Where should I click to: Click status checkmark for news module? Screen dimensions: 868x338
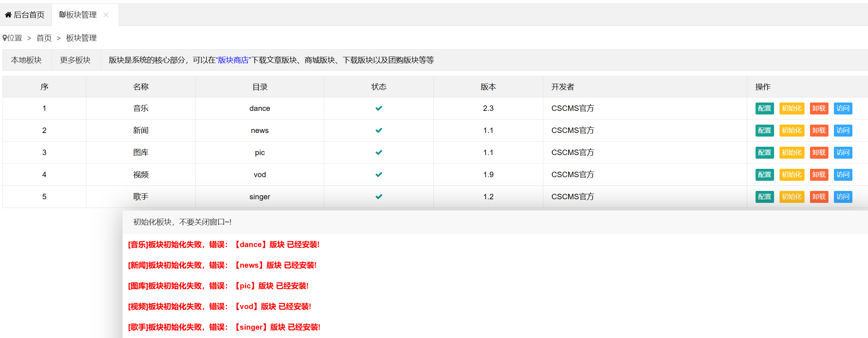point(379,130)
